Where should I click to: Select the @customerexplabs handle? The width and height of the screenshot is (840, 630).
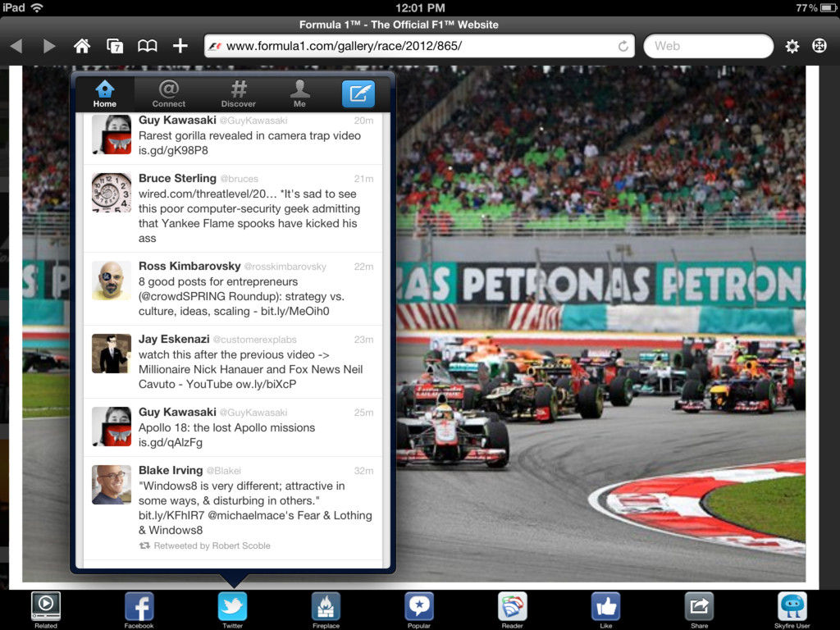(x=254, y=340)
